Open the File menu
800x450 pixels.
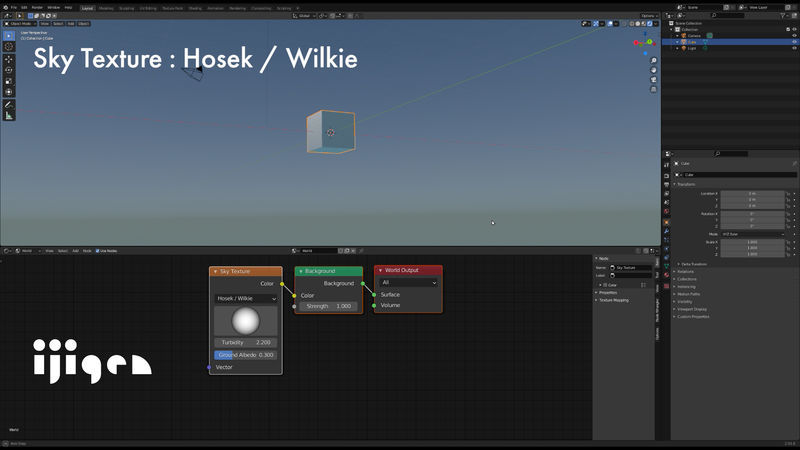[x=14, y=8]
